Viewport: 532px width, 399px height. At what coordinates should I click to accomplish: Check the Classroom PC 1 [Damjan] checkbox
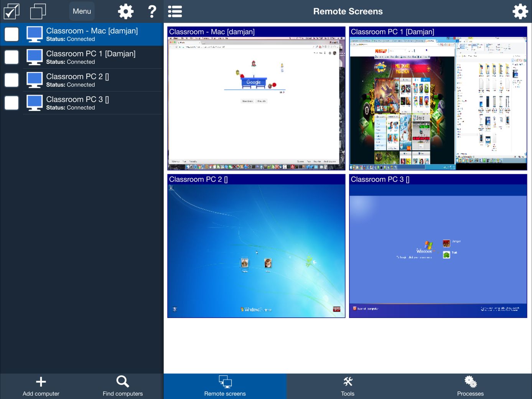coord(12,57)
